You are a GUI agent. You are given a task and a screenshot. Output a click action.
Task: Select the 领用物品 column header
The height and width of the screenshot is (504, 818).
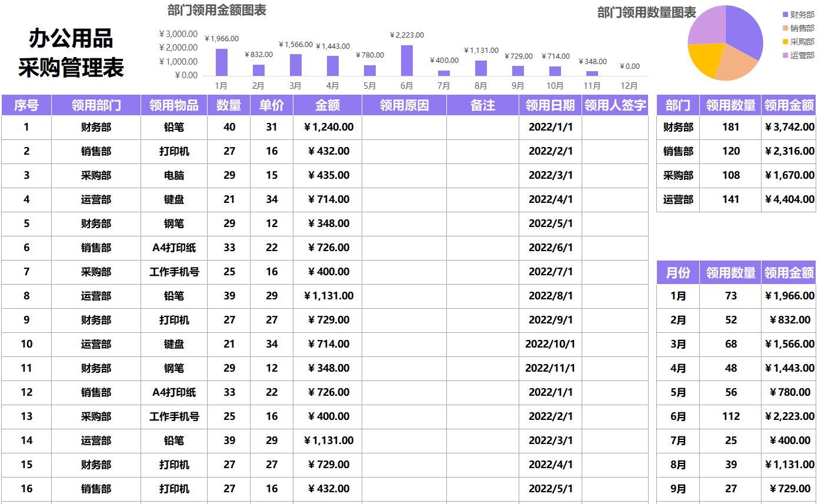(x=174, y=105)
